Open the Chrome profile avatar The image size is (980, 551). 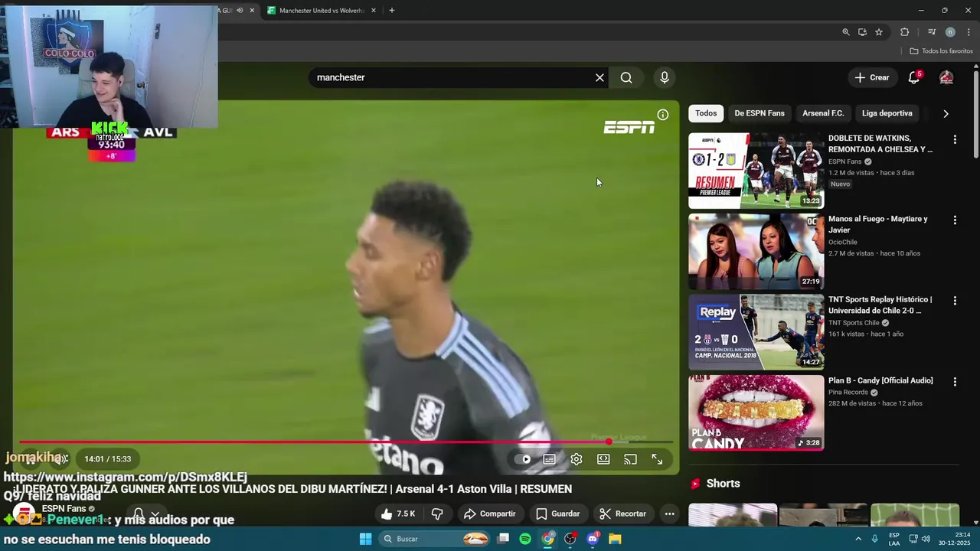(950, 32)
